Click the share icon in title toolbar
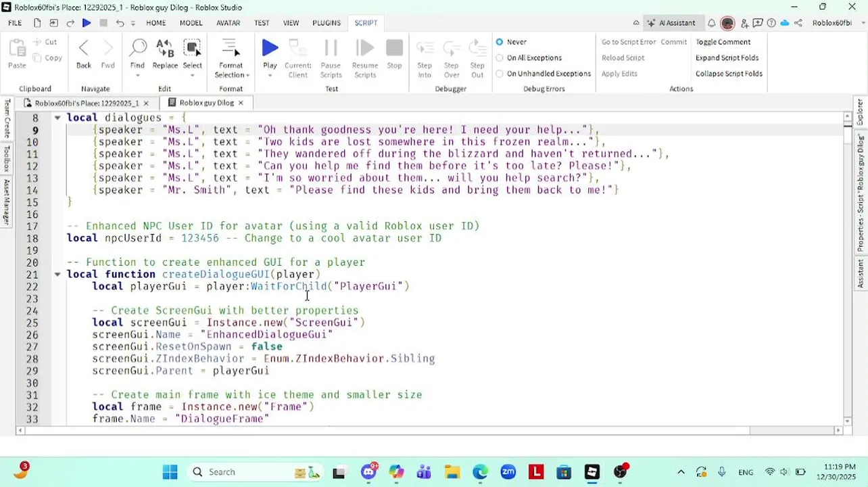The image size is (868, 487). click(798, 23)
